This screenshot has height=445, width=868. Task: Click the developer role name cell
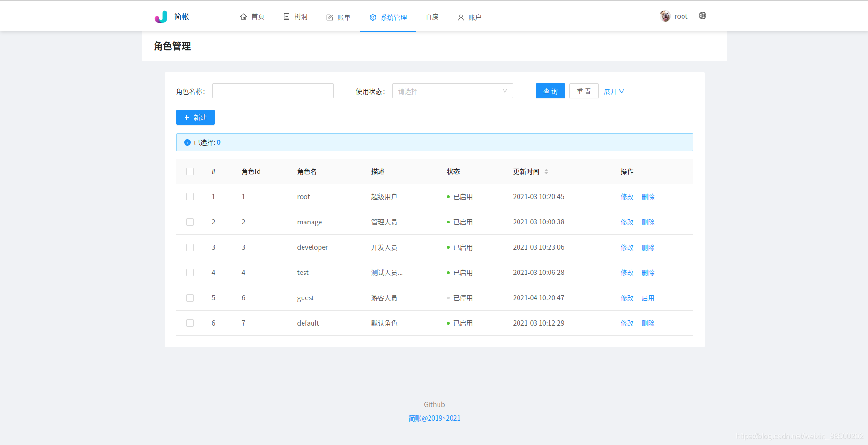pos(312,247)
